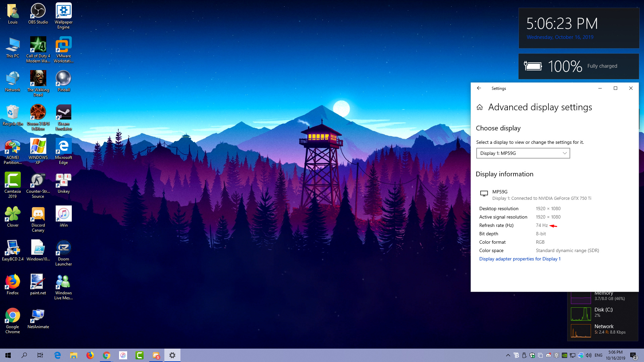Open File Explorer from the taskbar
644x362 pixels.
tap(74, 355)
